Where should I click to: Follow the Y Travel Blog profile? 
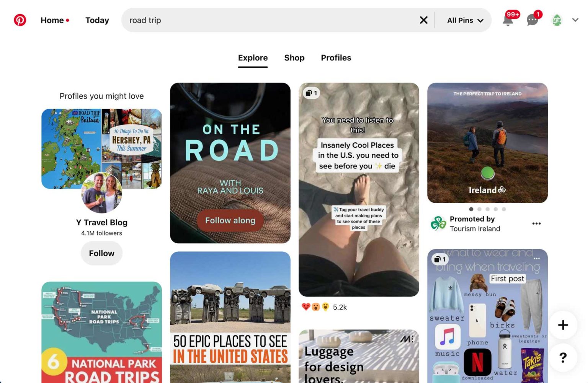pyautogui.click(x=101, y=253)
